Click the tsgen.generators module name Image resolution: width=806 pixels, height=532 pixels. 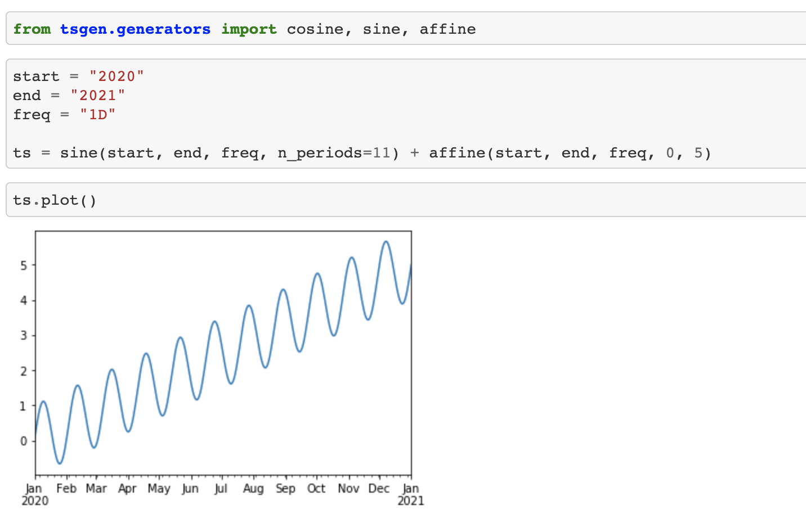[135, 29]
